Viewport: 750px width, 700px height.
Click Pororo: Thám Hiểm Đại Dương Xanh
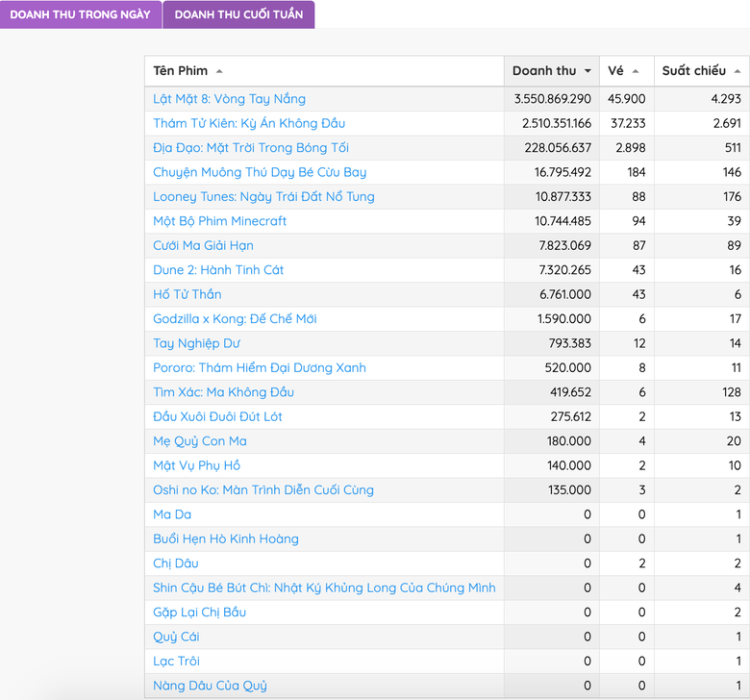click(259, 367)
